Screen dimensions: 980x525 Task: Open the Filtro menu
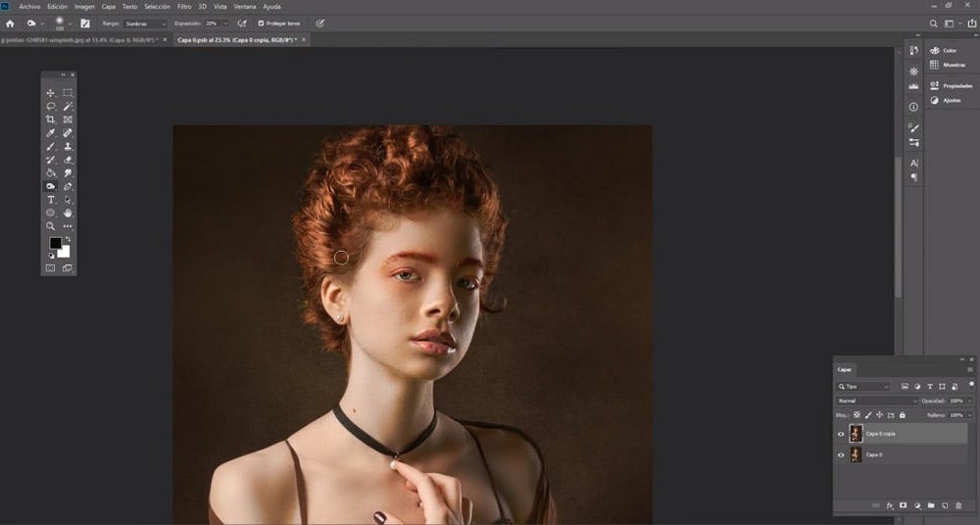(x=184, y=6)
